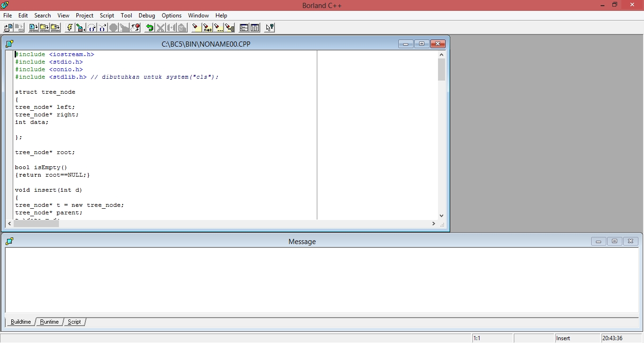644x343 pixels.
Task: Click the 'Insert' mode indicator in status bar
Action: tap(563, 338)
